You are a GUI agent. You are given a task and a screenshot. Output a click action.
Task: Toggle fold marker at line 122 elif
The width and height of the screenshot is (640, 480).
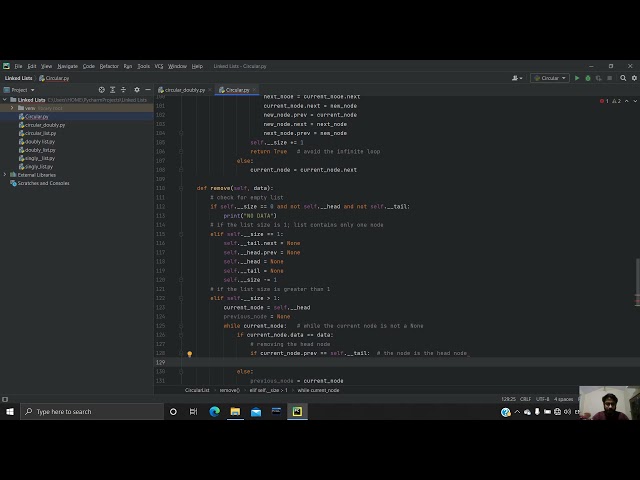181,298
